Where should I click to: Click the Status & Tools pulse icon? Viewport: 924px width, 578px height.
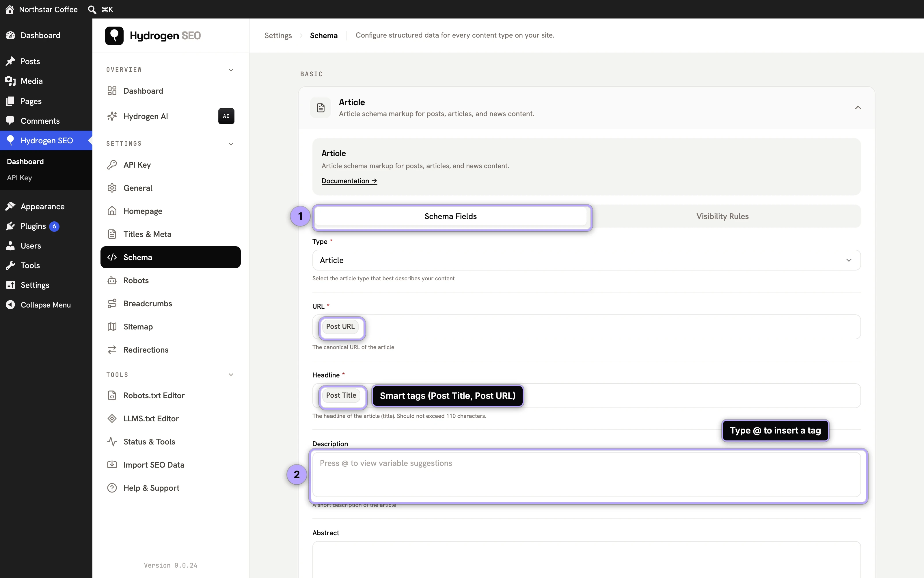pyautogui.click(x=112, y=442)
